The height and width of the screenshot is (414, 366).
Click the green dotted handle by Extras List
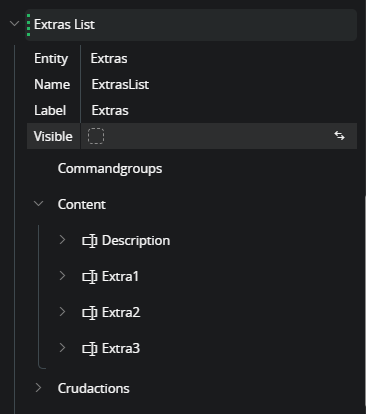(x=28, y=25)
